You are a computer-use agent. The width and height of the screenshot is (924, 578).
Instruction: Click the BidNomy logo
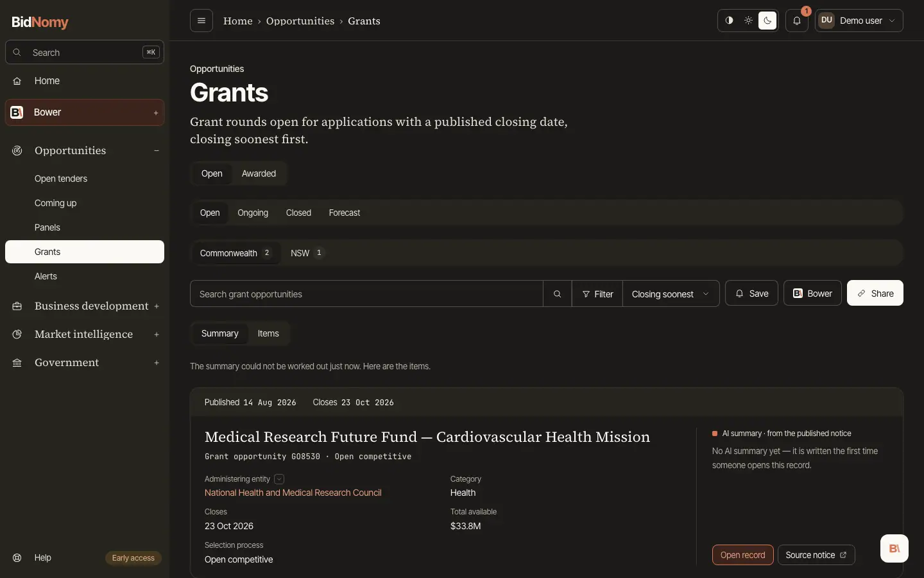click(x=40, y=22)
